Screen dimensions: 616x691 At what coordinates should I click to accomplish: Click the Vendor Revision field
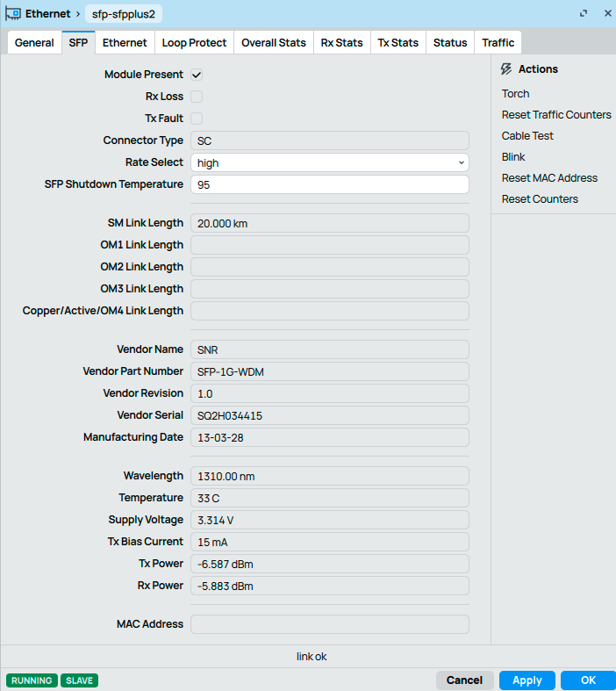click(x=330, y=393)
